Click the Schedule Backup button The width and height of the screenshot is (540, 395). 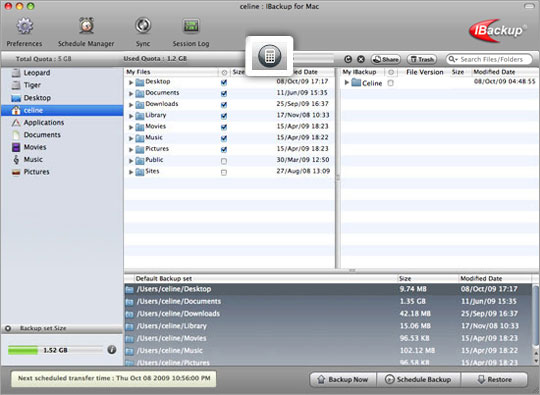click(418, 380)
